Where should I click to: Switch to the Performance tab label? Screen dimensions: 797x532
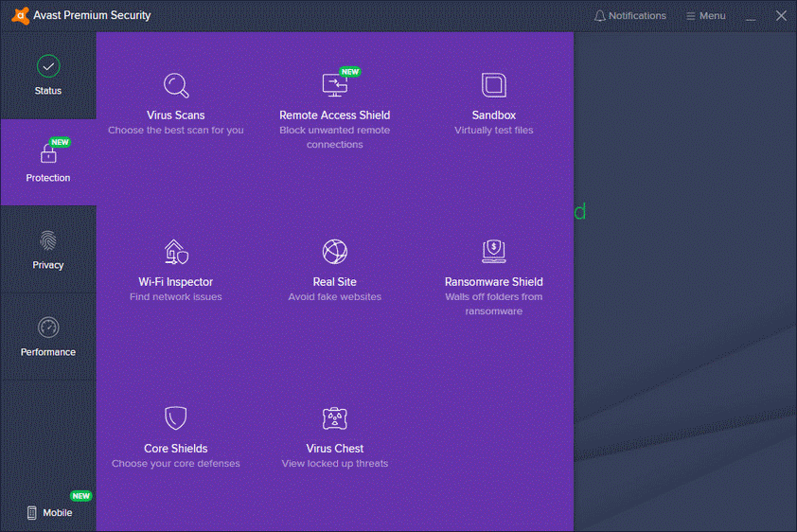tap(48, 352)
